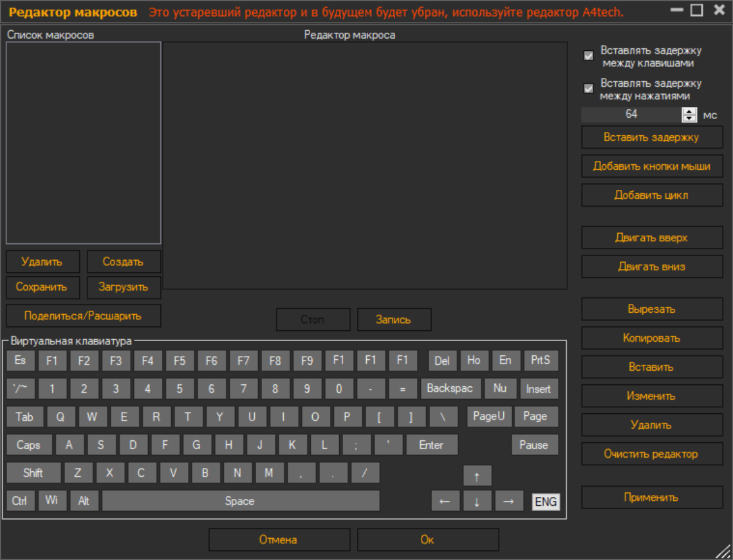Start recording with Запись button
The height and width of the screenshot is (560, 733).
click(x=394, y=320)
